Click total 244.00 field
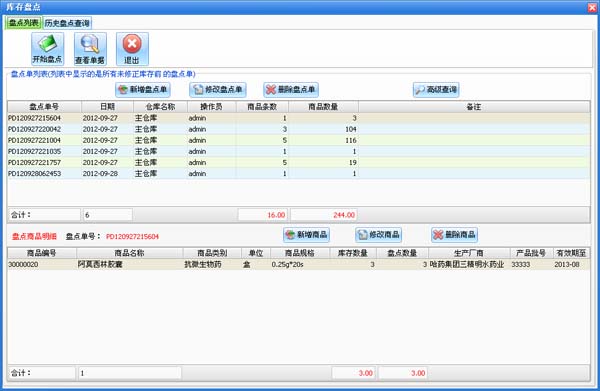 (x=323, y=215)
